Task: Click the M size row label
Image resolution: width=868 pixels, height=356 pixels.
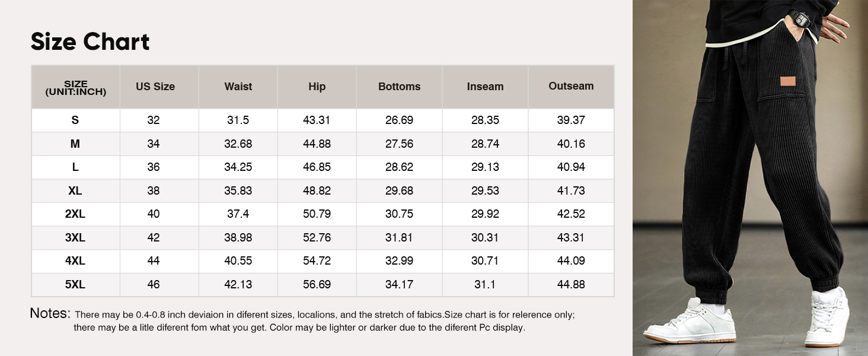Action: [75, 144]
